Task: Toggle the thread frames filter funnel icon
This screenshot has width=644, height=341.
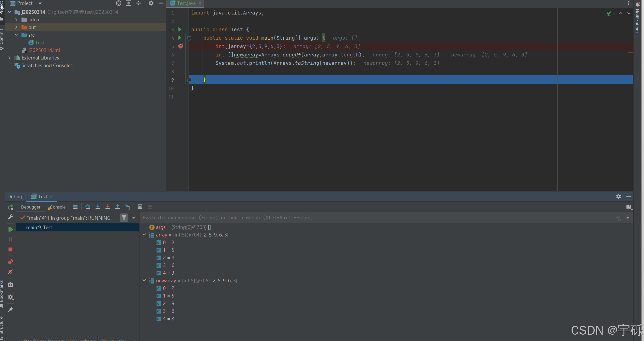Action: point(124,218)
